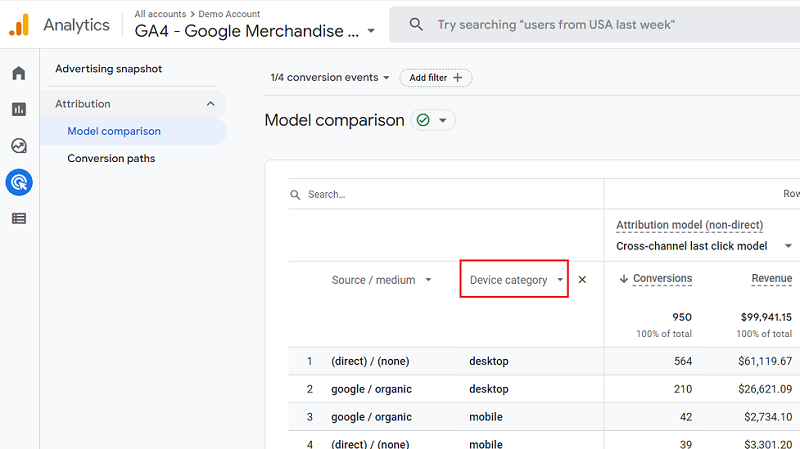
Task: Click the row 1 (direct) / (none) cell
Action: click(370, 361)
